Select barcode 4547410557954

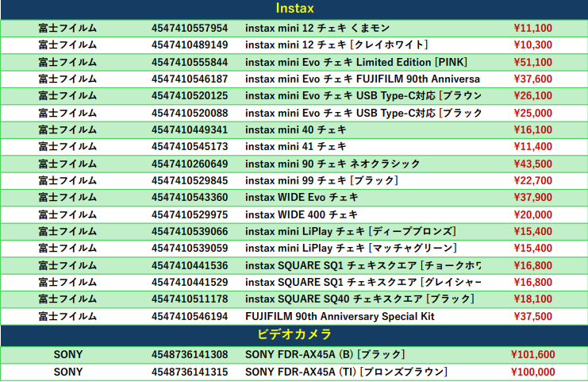tap(190, 28)
